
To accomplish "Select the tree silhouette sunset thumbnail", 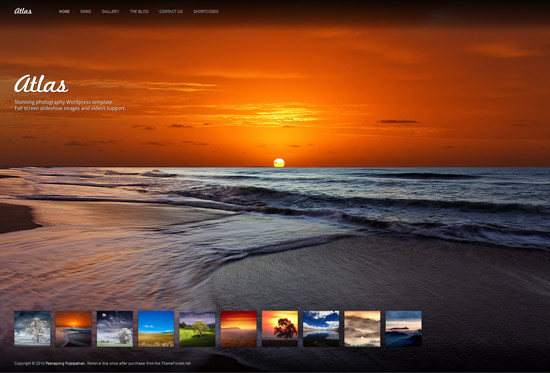I will click(280, 329).
